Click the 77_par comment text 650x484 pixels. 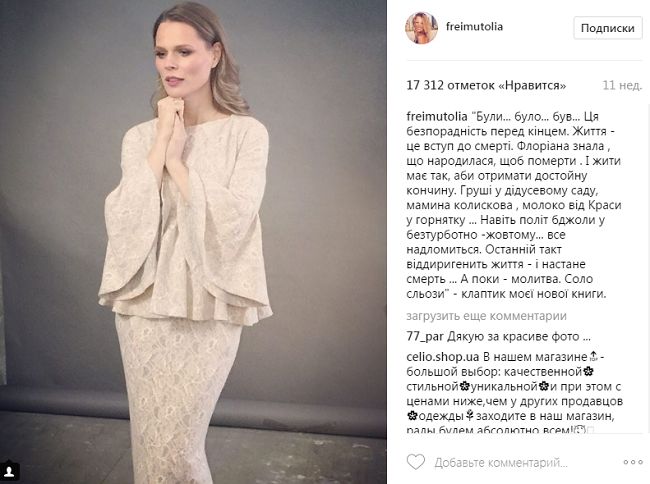click(519, 336)
